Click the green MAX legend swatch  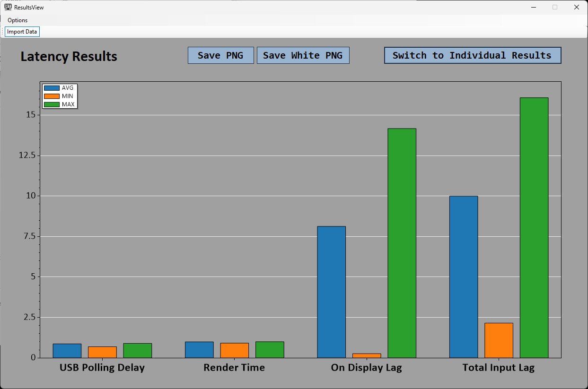click(52, 104)
